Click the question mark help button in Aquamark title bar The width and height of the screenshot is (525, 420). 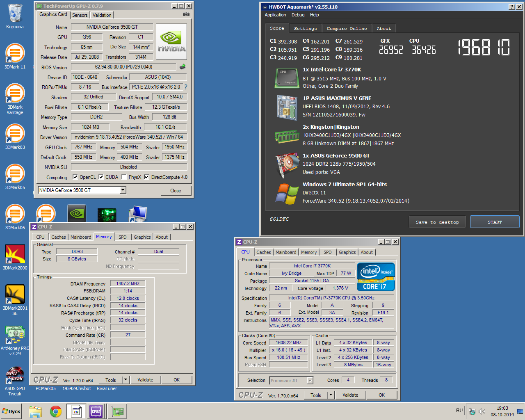(511, 7)
